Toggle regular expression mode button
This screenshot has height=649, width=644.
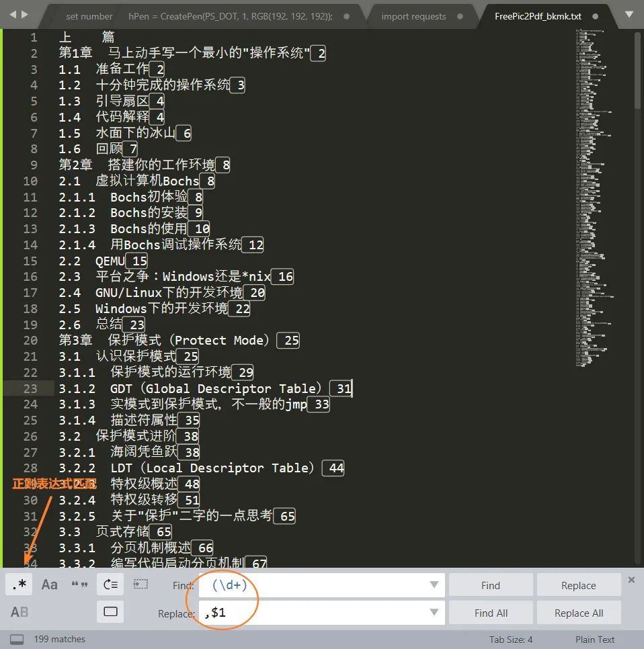[x=19, y=585]
